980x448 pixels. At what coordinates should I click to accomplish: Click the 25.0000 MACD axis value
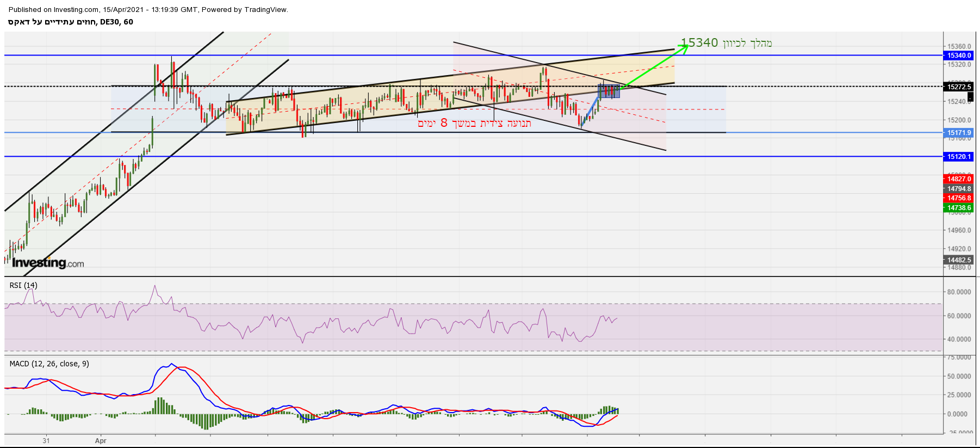pos(959,395)
